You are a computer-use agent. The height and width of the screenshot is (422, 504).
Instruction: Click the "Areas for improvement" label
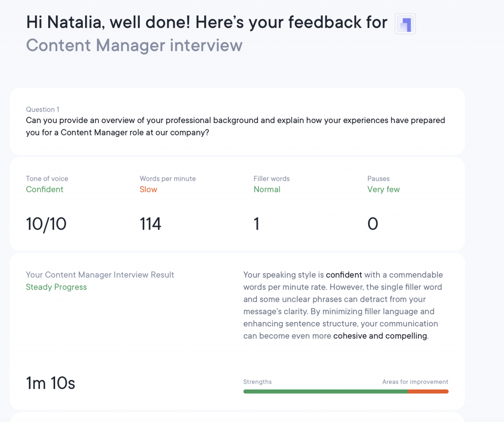[x=415, y=382]
